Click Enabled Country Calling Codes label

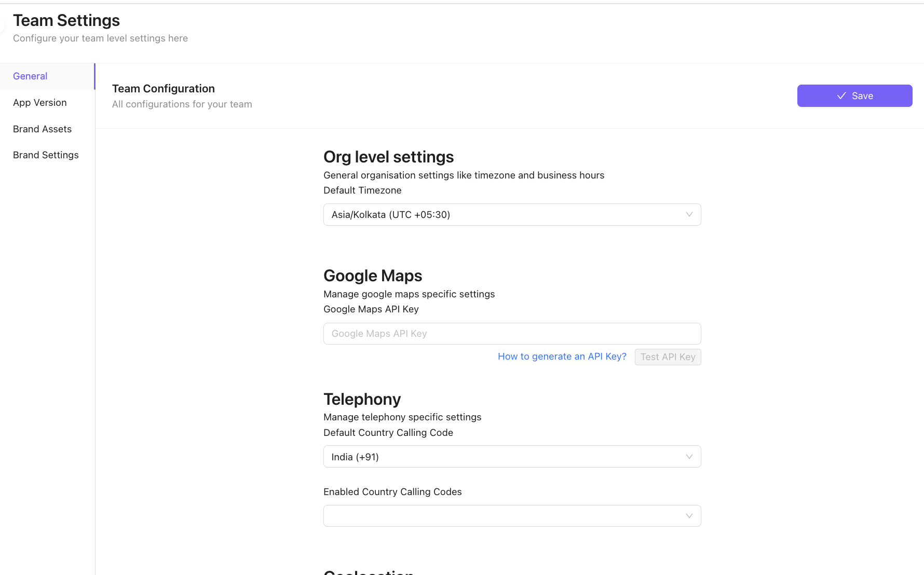click(392, 492)
